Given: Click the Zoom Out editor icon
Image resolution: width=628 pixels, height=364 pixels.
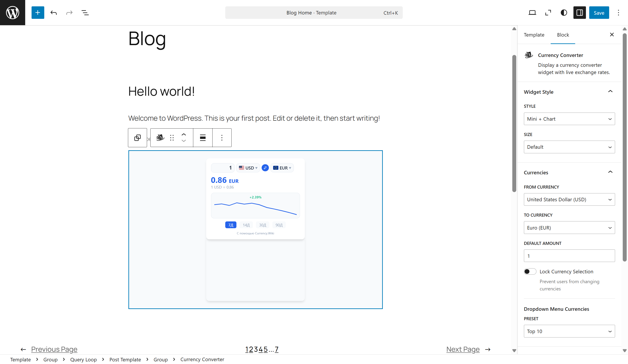Looking at the screenshot, I should click(548, 12).
